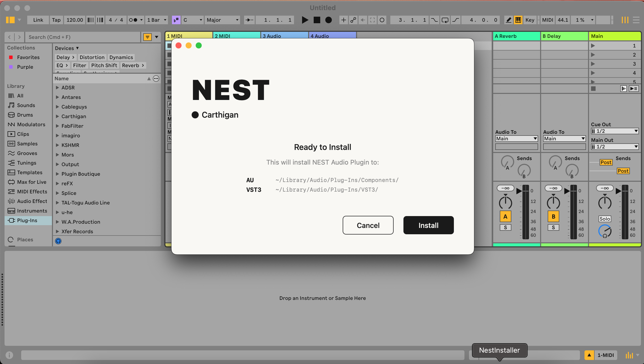Toggle the Key map mode button
Image resolution: width=644 pixels, height=364 pixels.
tap(530, 20)
